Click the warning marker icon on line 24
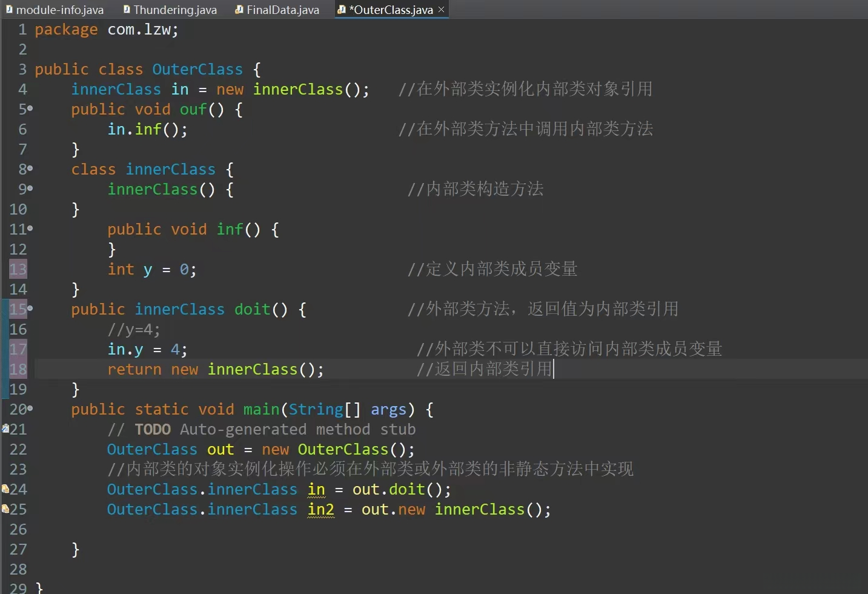 point(5,489)
